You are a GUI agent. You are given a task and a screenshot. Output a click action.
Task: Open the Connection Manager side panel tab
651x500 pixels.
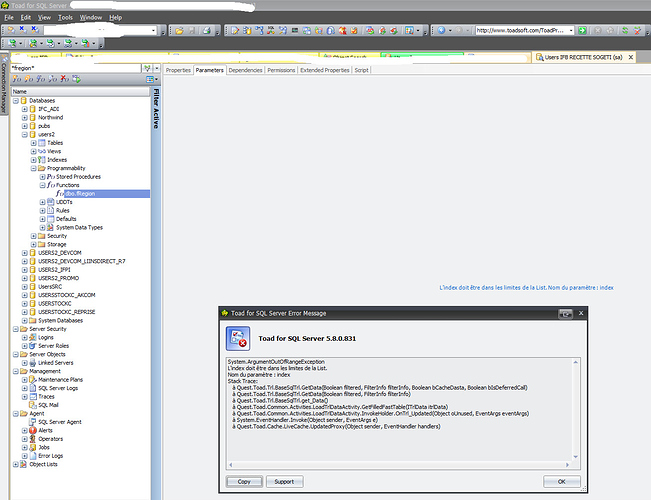(x=4, y=84)
